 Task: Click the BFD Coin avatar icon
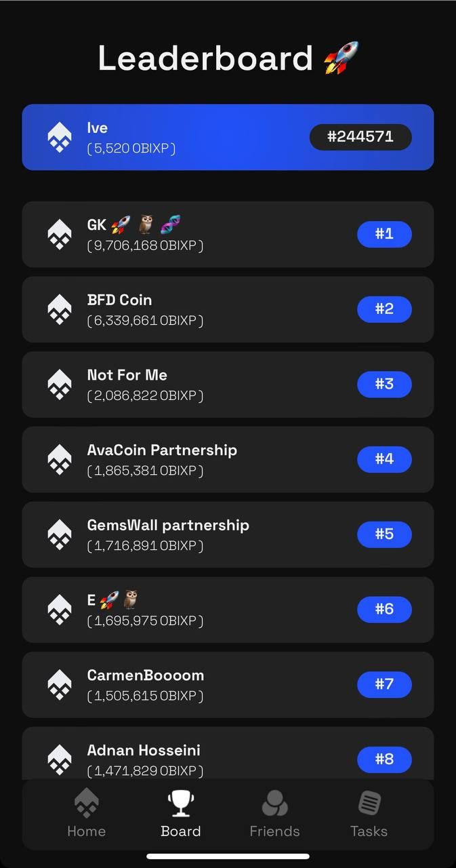pos(59,309)
